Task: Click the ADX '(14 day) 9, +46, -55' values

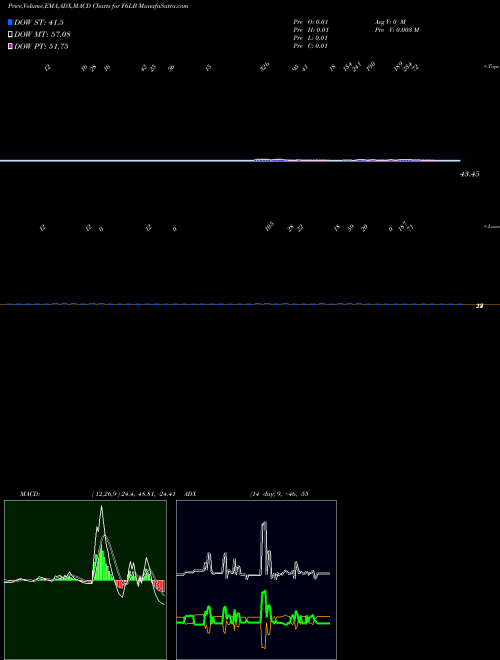Action: tap(279, 494)
